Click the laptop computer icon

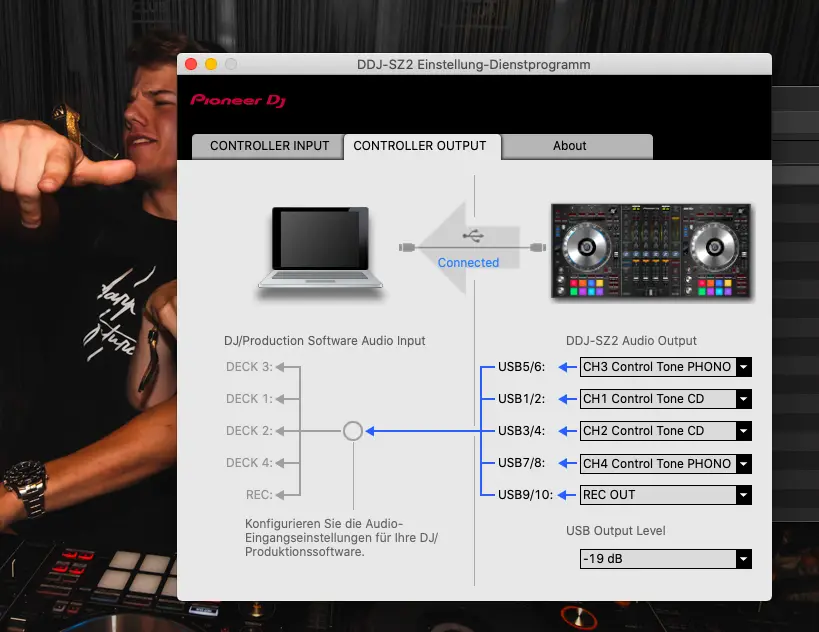tap(321, 248)
